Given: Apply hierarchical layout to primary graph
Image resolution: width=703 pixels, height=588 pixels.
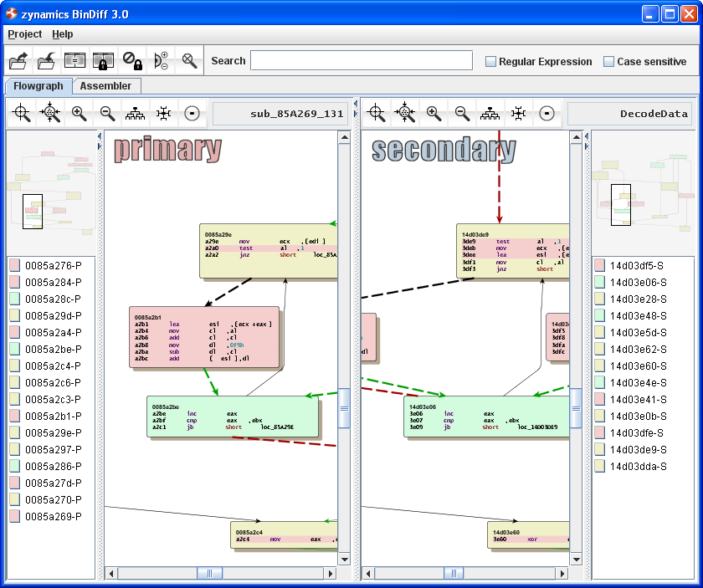Looking at the screenshot, I should pos(135,113).
